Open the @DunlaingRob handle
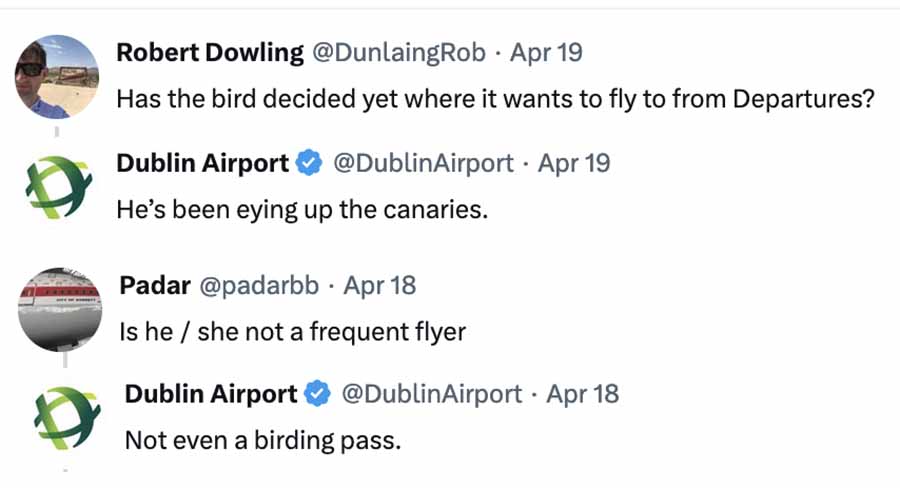Viewport: 900px width, 488px height. pos(399,53)
